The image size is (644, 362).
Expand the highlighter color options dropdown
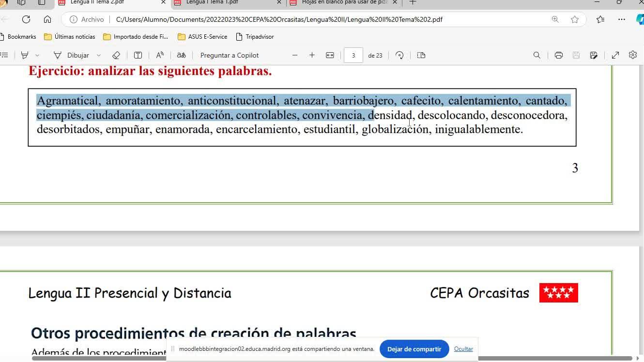coord(37,55)
